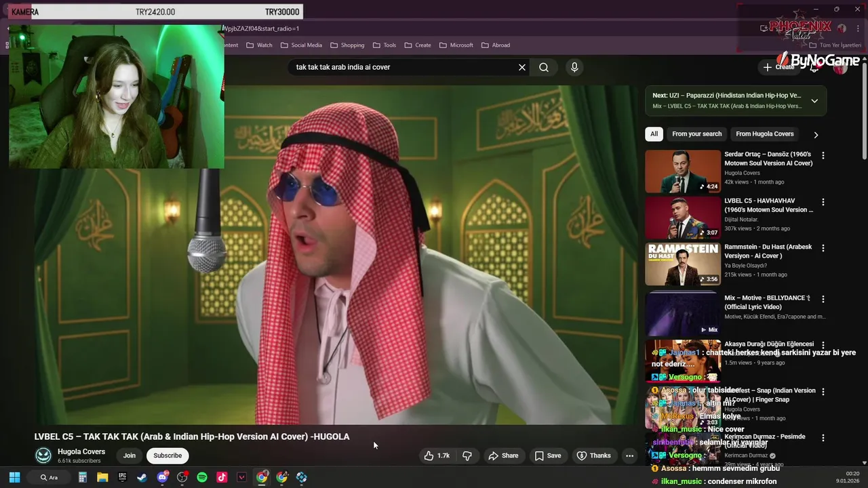868x488 pixels.
Task: Open the Chrome profile avatar
Action: point(842,28)
